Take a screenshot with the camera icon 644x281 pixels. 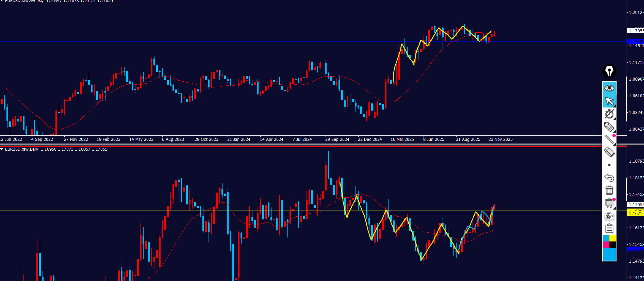pyautogui.click(x=609, y=216)
